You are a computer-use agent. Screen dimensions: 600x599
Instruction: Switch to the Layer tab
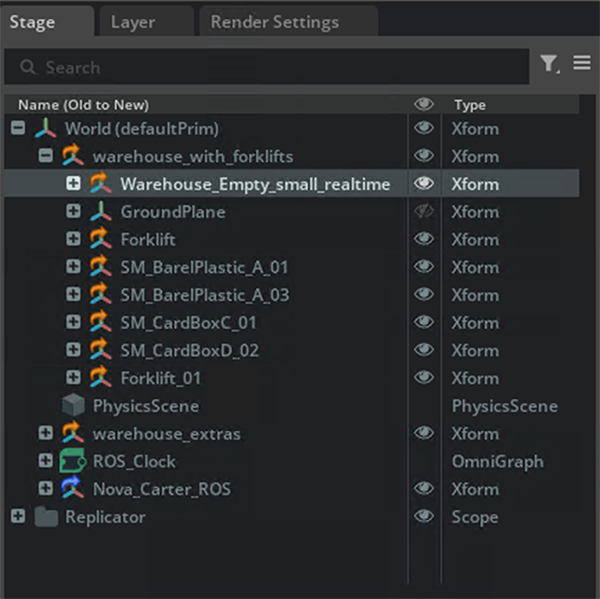pyautogui.click(x=133, y=22)
